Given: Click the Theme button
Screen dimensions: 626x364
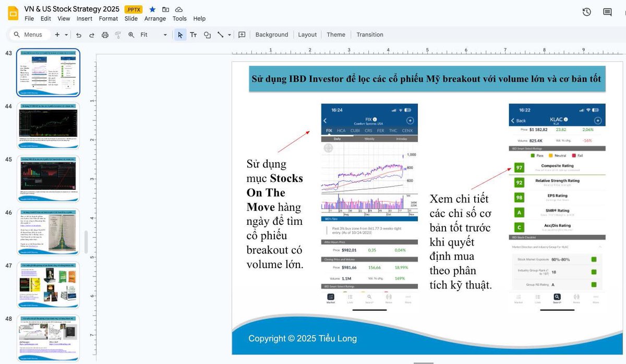Looking at the screenshot, I should point(336,35).
